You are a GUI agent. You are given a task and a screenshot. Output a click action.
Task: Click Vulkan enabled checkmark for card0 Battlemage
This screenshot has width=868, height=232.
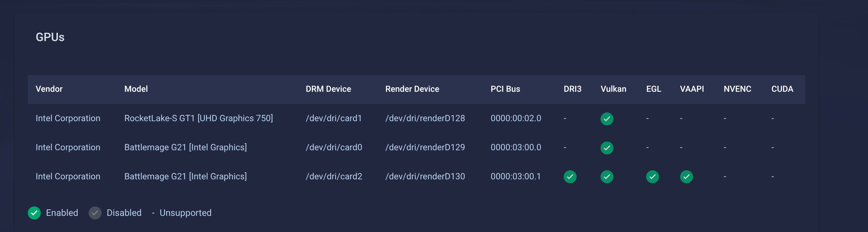(x=607, y=147)
